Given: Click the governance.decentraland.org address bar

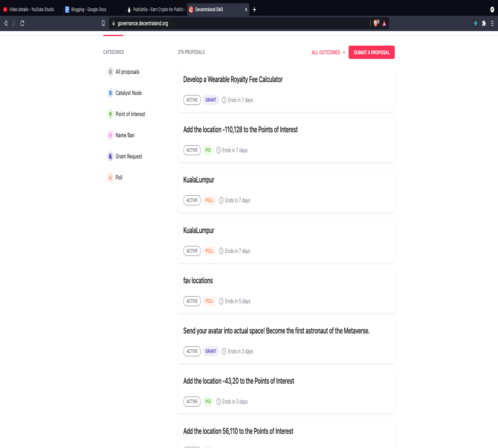Looking at the screenshot, I should click(x=241, y=23).
